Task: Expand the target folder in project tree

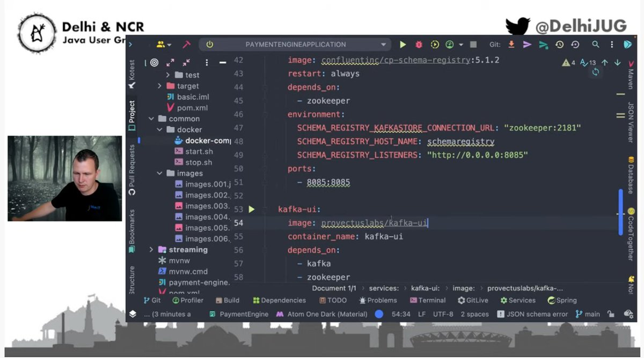Action: point(159,86)
